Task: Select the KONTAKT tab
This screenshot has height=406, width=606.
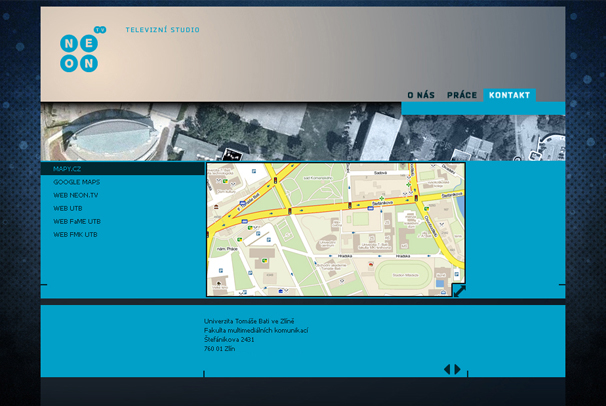Action: (x=509, y=95)
